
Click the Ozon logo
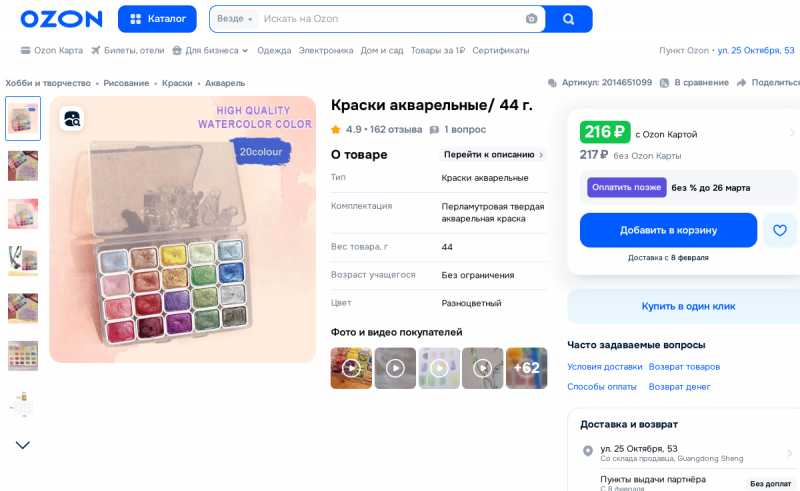tap(61, 19)
